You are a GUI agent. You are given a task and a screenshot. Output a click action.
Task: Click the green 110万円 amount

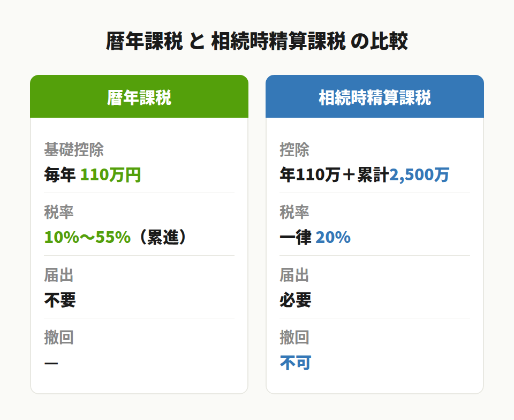coord(110,175)
